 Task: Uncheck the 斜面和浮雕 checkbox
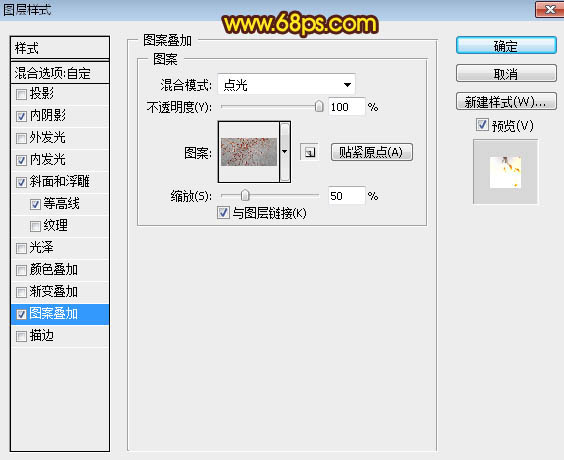[21, 182]
